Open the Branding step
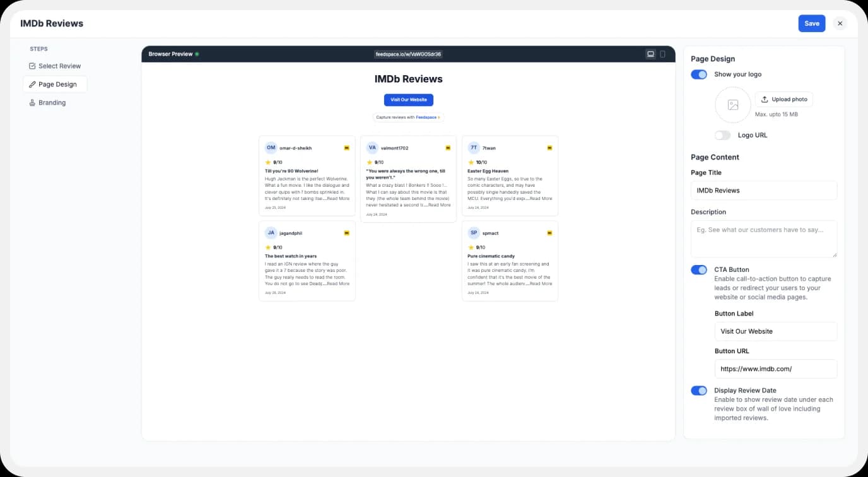Image resolution: width=868 pixels, height=477 pixels. (x=52, y=102)
